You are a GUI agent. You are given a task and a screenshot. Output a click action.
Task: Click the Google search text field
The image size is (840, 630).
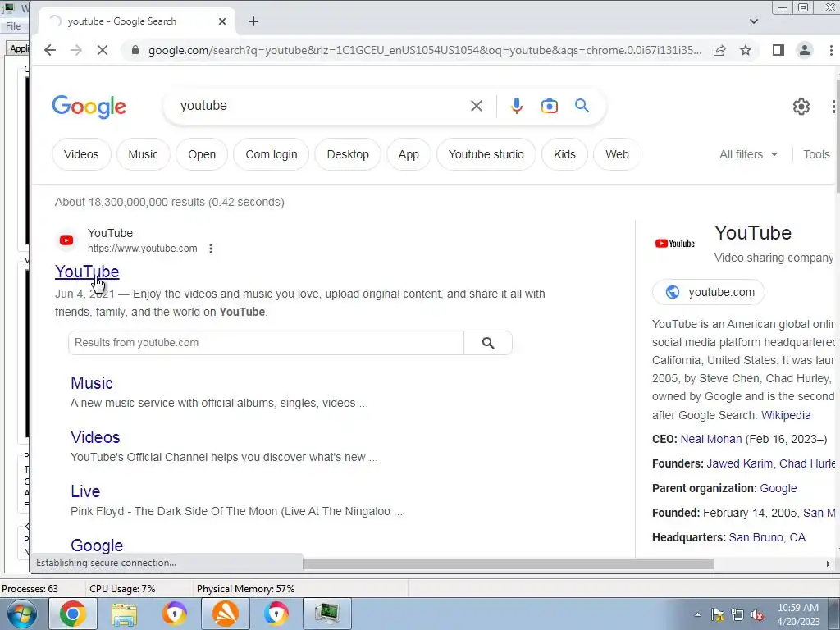click(322, 106)
